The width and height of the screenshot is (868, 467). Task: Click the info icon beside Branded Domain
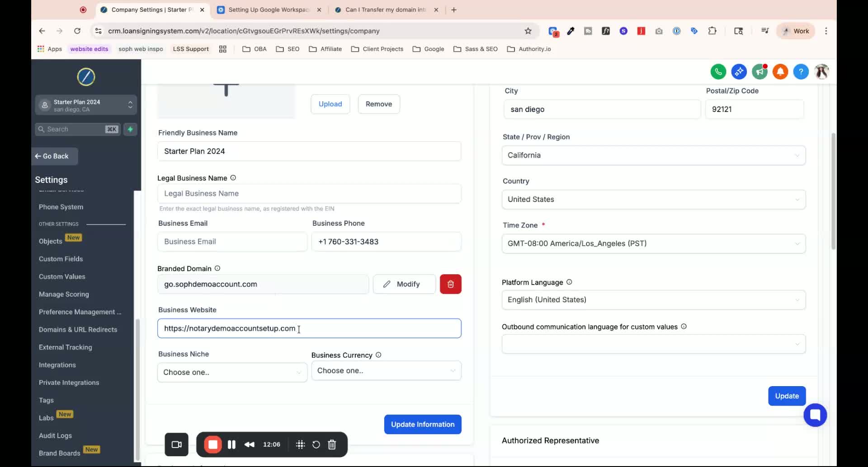coord(217,268)
